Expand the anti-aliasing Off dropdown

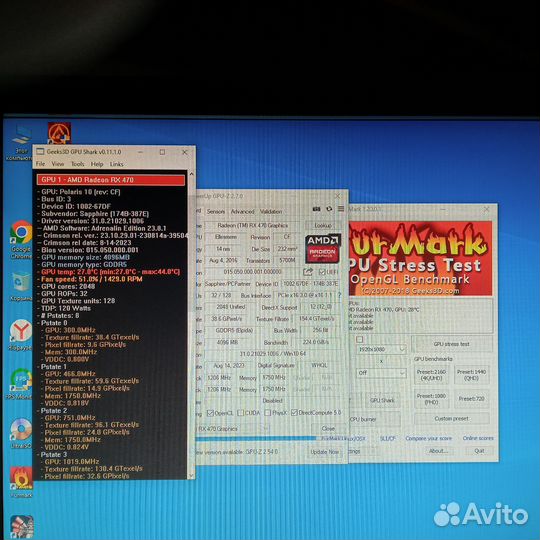381,373
